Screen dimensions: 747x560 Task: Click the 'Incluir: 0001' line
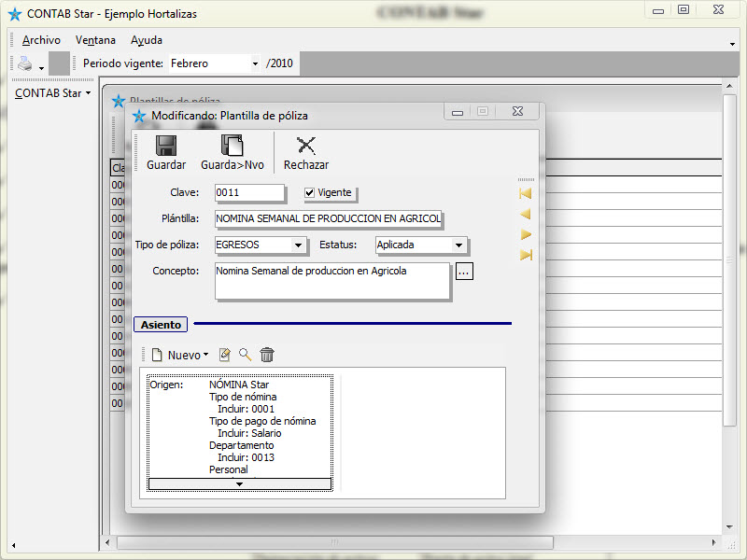coord(246,409)
